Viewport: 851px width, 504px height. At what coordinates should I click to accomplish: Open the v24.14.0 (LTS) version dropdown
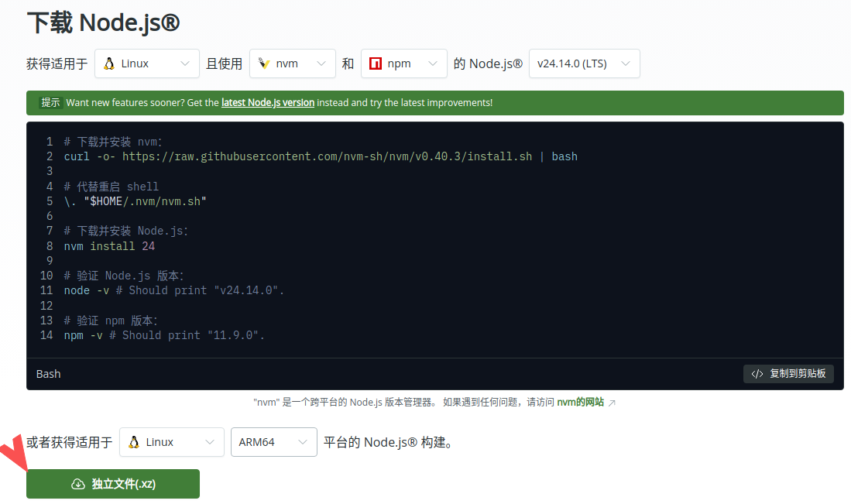(584, 63)
